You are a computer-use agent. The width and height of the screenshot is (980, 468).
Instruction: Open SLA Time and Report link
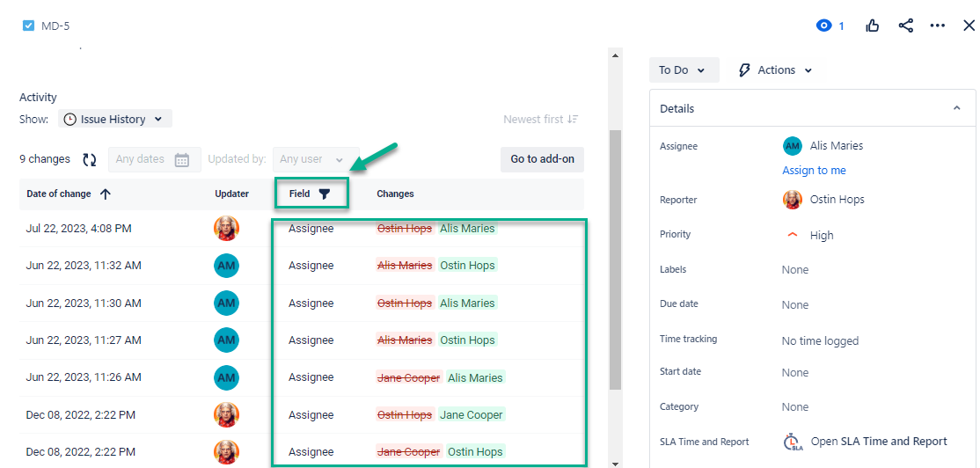point(879,441)
